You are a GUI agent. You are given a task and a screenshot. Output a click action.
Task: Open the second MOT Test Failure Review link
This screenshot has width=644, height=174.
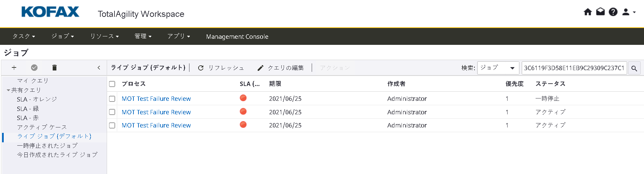tap(156, 112)
